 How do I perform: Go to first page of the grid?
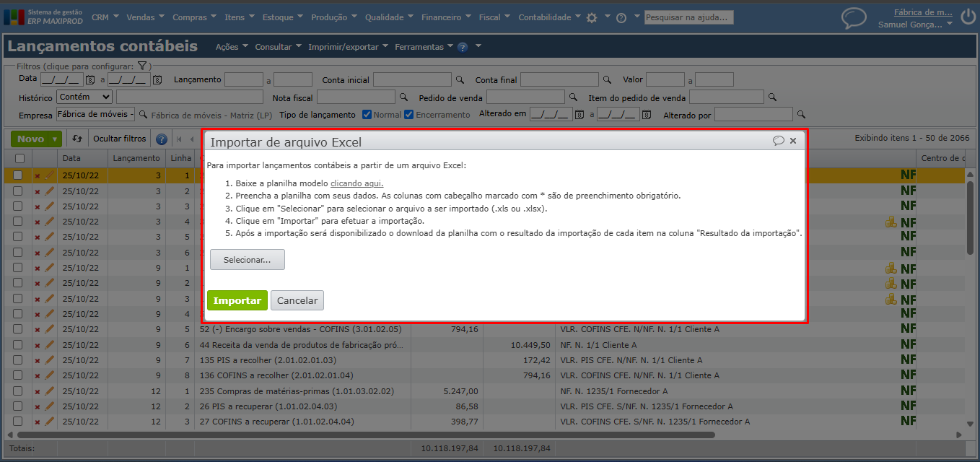[x=178, y=139]
